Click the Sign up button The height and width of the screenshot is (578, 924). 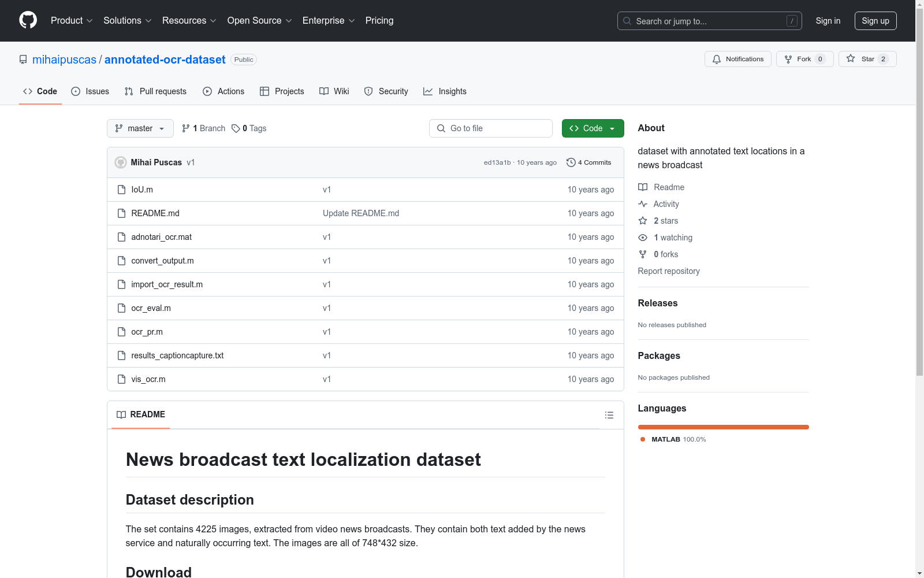pos(875,21)
